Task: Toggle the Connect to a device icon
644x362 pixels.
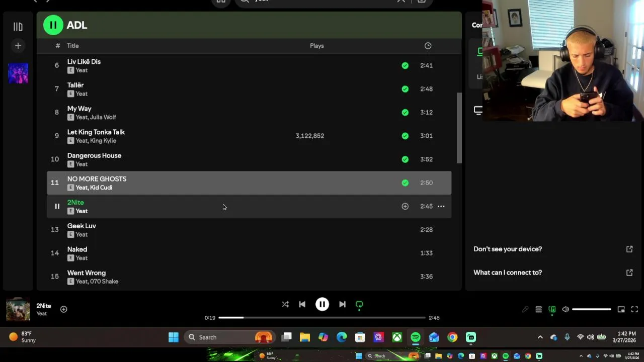Action: [552, 309]
